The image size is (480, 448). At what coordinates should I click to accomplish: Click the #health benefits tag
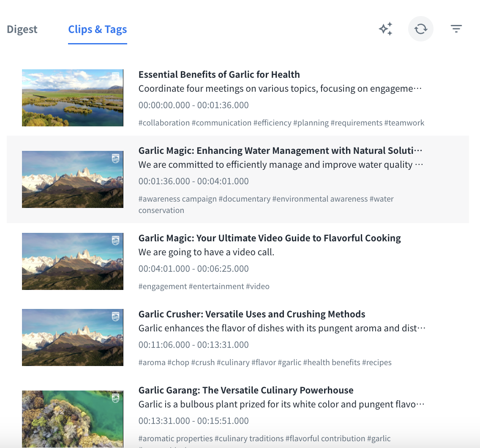[331, 363]
